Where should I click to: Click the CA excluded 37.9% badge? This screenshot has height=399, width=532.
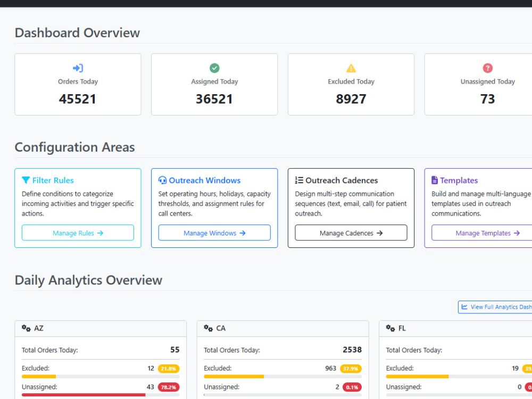point(351,369)
